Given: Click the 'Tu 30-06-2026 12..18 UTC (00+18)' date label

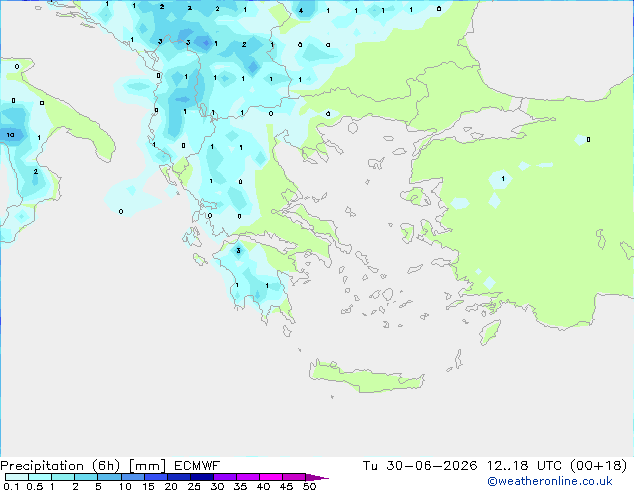Looking at the screenshot, I should [x=495, y=466].
